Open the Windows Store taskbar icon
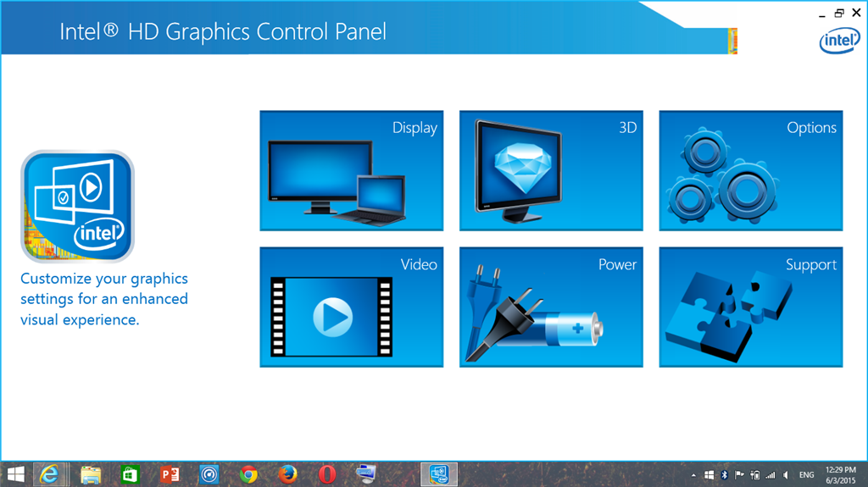Screen dimensions: 868x487 tap(130, 475)
